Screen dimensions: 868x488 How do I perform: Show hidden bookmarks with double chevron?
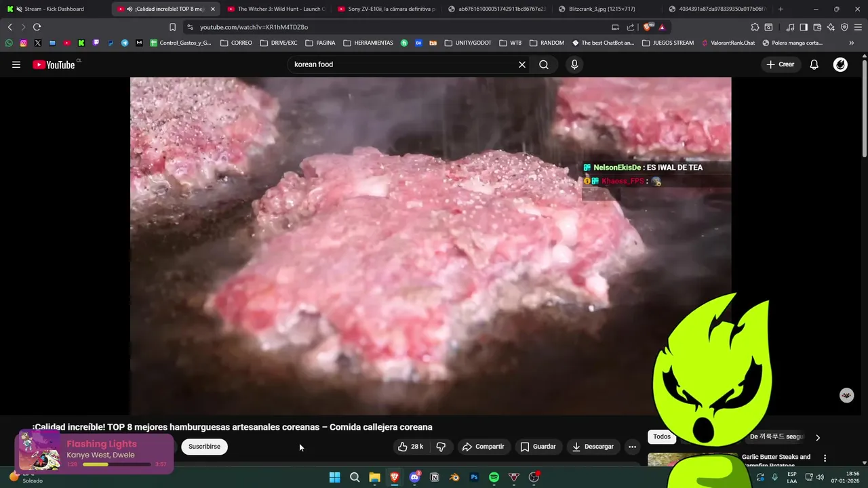(x=852, y=43)
